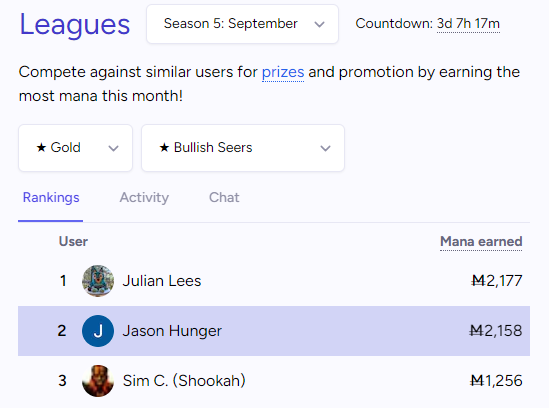Open the prizes link
The width and height of the screenshot is (549, 408).
[283, 72]
